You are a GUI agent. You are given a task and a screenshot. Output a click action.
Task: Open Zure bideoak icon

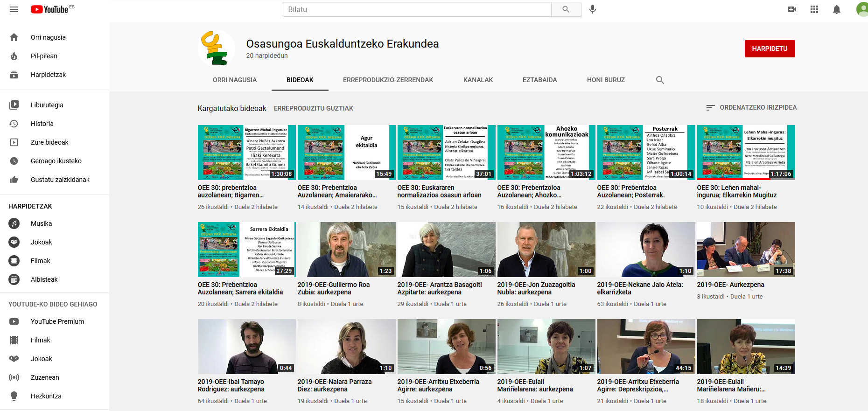[x=14, y=142]
